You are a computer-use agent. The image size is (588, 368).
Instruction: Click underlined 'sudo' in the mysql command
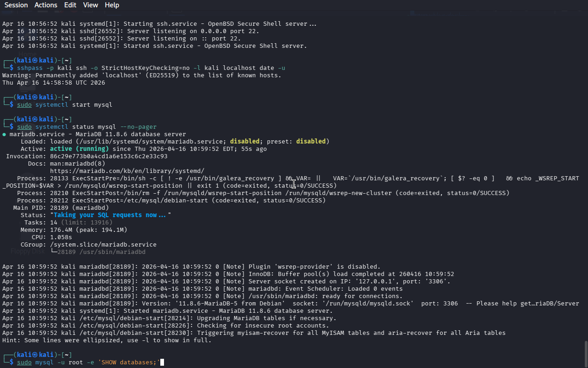24,362
